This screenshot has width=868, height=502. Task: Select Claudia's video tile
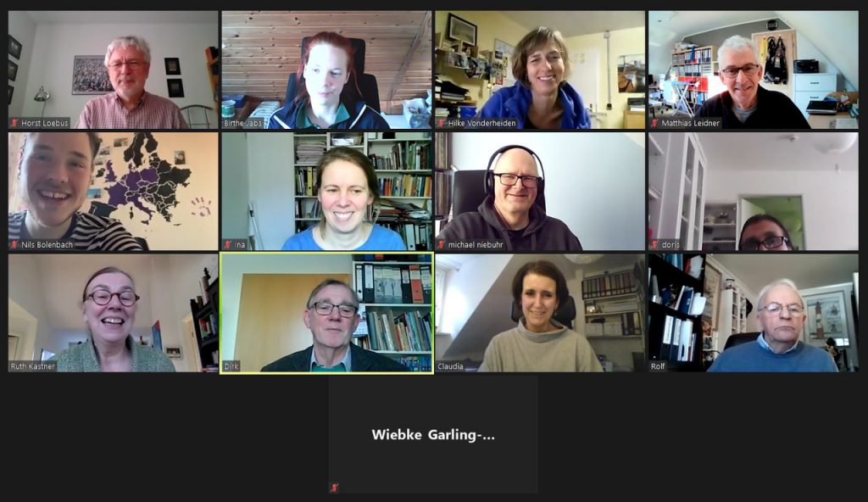[540, 313]
